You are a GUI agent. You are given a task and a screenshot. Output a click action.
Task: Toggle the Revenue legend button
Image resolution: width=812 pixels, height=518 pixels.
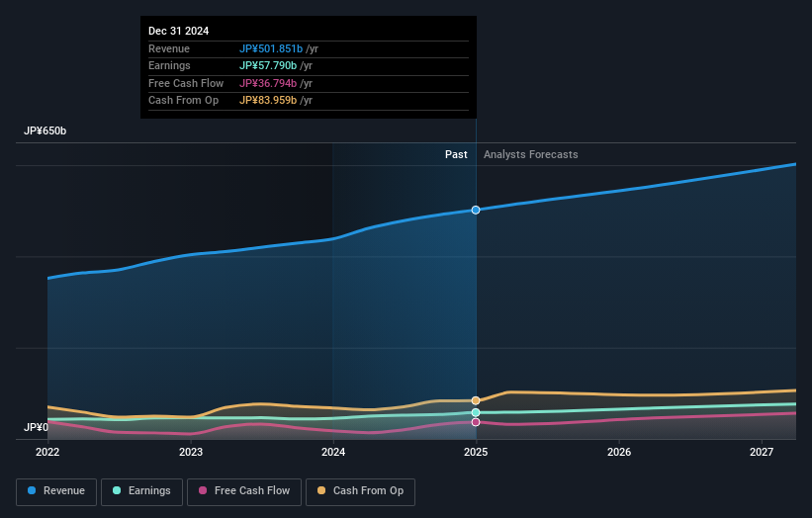tap(56, 491)
